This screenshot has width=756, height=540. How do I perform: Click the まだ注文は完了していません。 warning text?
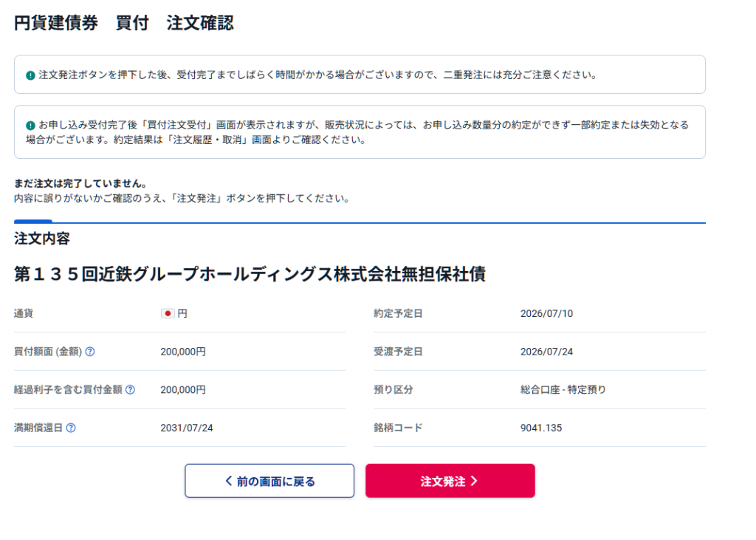(80, 183)
